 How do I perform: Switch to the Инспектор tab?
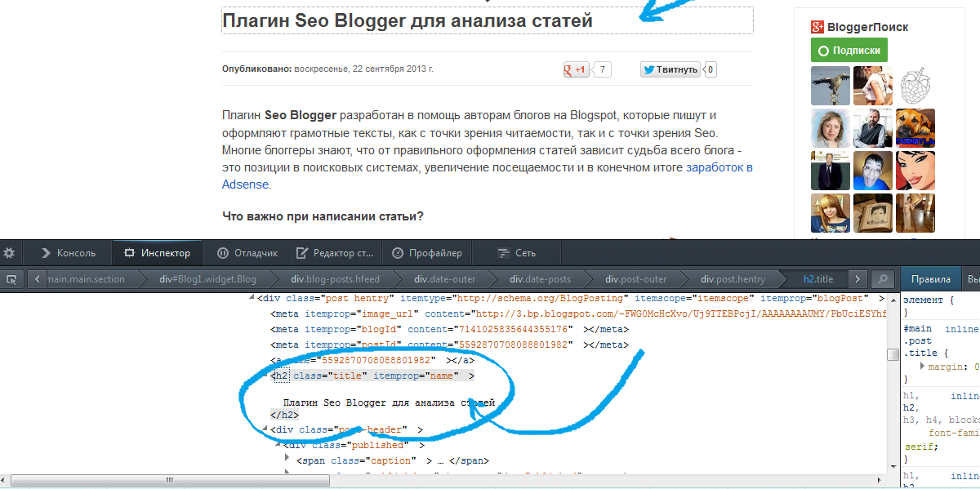coord(157,253)
